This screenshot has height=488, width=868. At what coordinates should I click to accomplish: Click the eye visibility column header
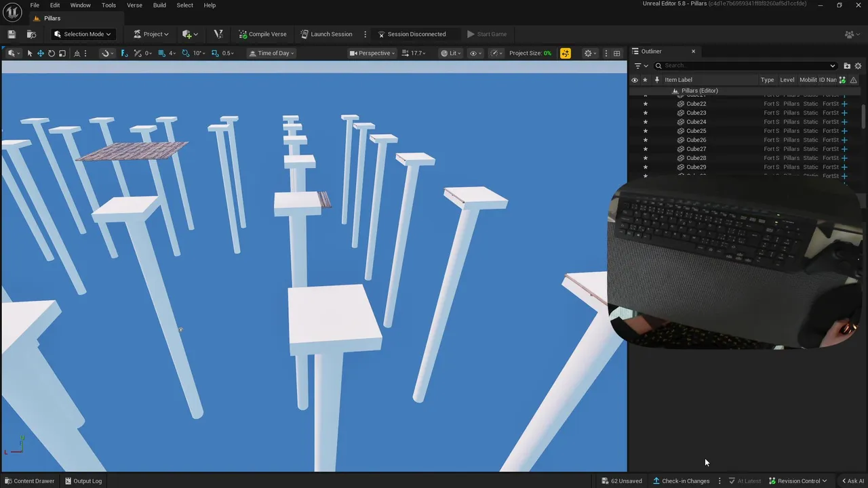635,80
